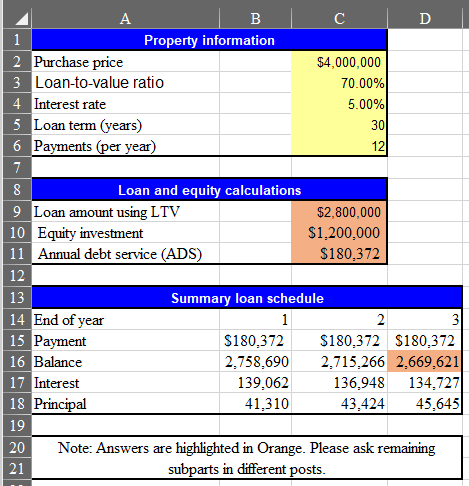Image resolution: width=469 pixels, height=486 pixels.
Task: Select the $4,000,000 purchase price value
Action: click(x=339, y=62)
